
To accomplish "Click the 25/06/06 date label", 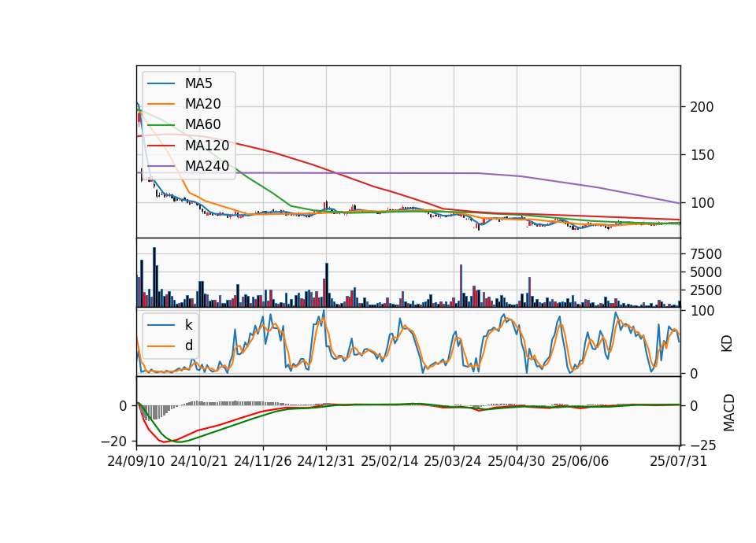I will [x=580, y=461].
